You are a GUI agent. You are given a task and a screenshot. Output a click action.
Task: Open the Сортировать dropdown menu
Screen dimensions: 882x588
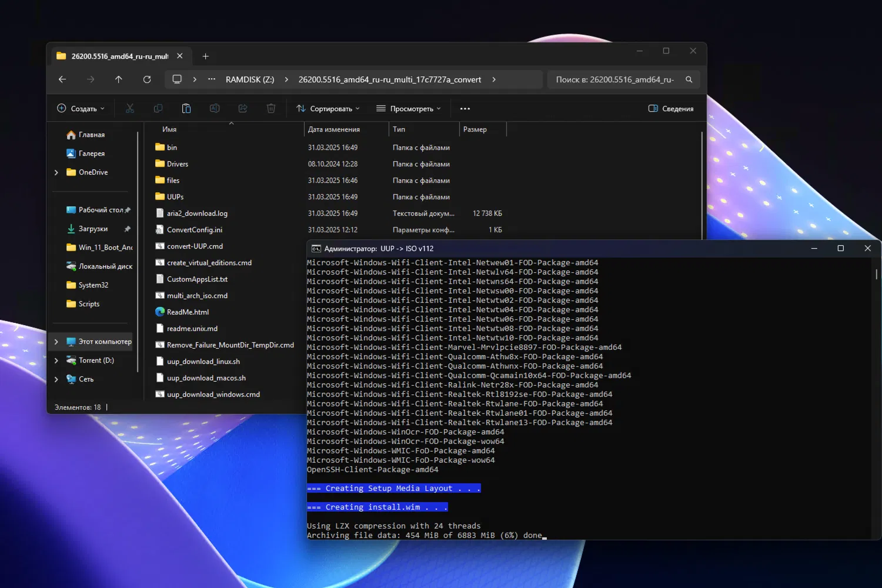328,109
